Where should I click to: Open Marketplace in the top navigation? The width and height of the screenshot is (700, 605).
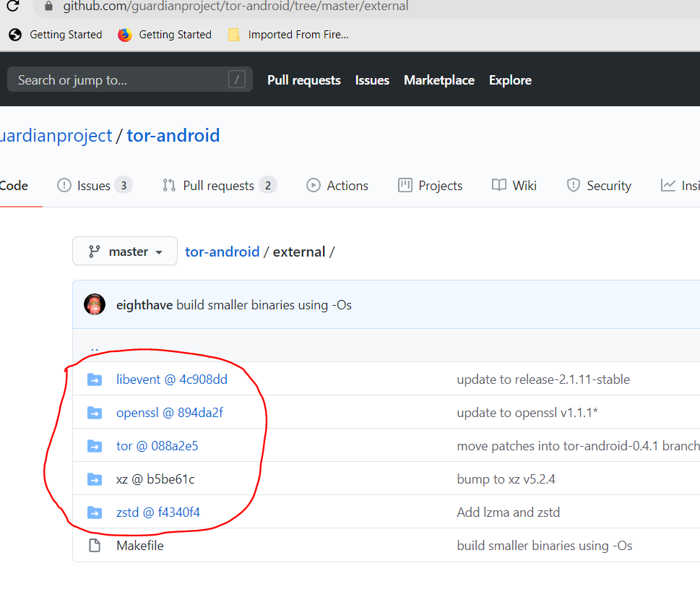point(439,80)
